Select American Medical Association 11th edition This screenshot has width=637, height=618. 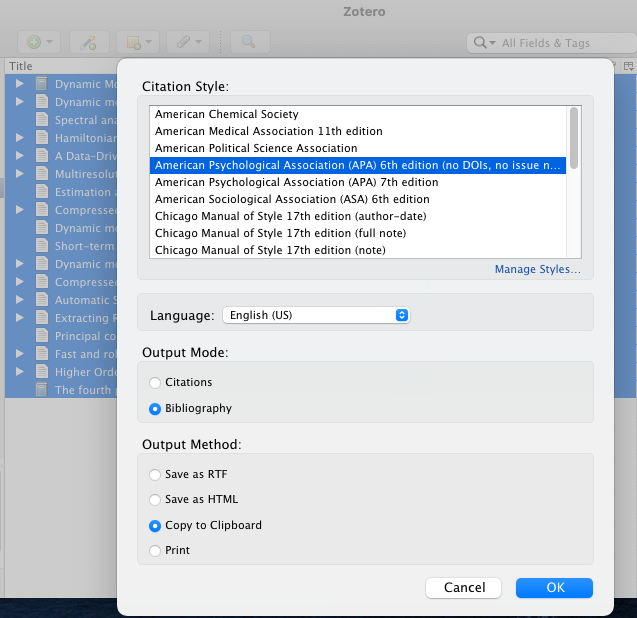[358, 131]
